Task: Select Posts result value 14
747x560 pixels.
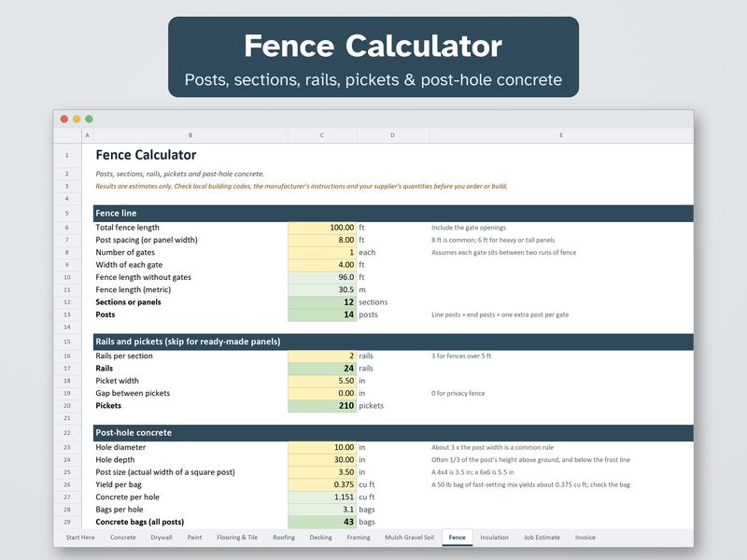Action: (322, 315)
